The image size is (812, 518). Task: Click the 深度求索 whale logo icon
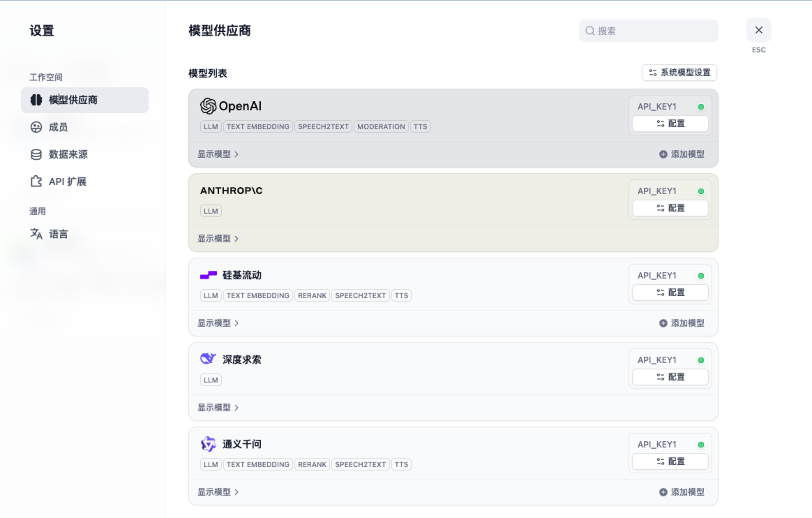point(208,358)
